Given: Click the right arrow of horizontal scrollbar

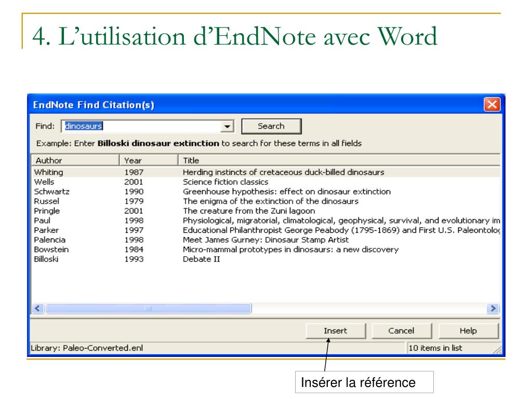Looking at the screenshot, I should tap(493, 309).
